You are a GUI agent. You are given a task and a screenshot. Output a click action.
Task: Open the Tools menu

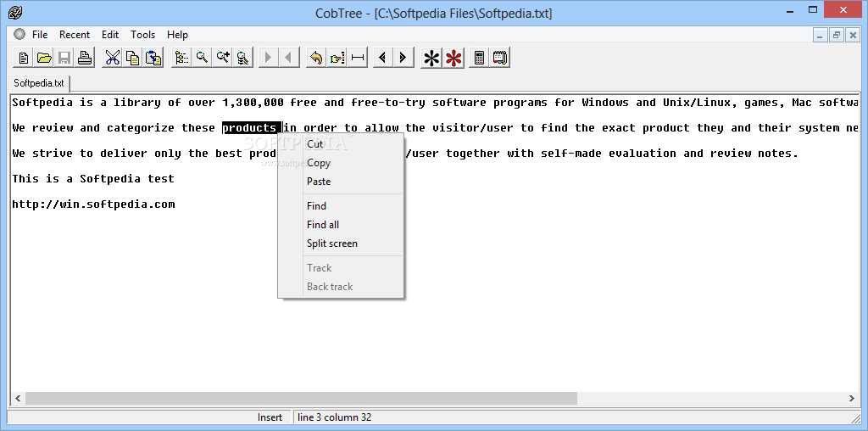pos(142,34)
